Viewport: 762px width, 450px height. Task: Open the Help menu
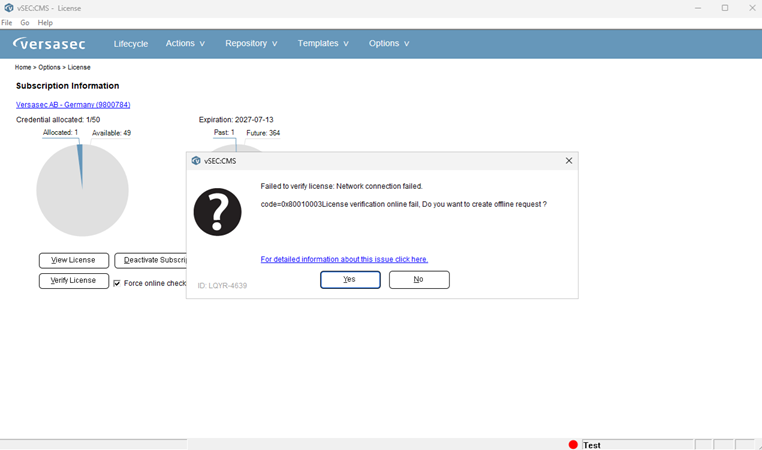(x=45, y=22)
